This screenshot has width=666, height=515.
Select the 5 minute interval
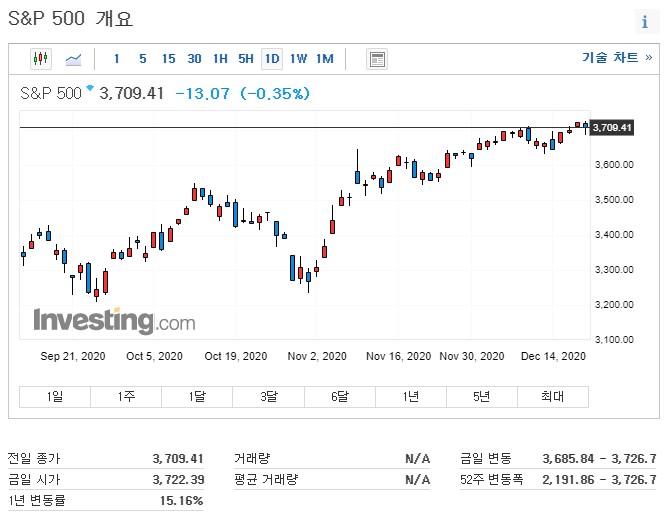[143, 59]
